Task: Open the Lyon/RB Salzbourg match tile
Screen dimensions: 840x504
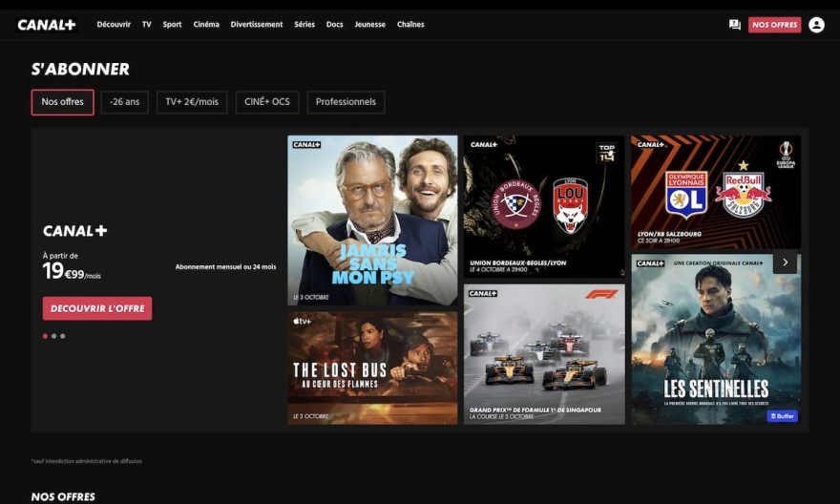Action: click(716, 192)
